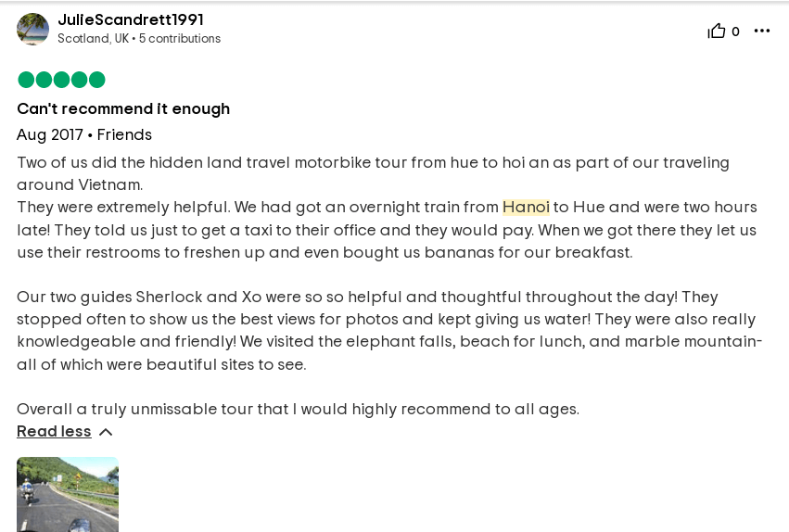Click the fourth green rating bubble
789x532 pixels.
[x=79, y=80]
